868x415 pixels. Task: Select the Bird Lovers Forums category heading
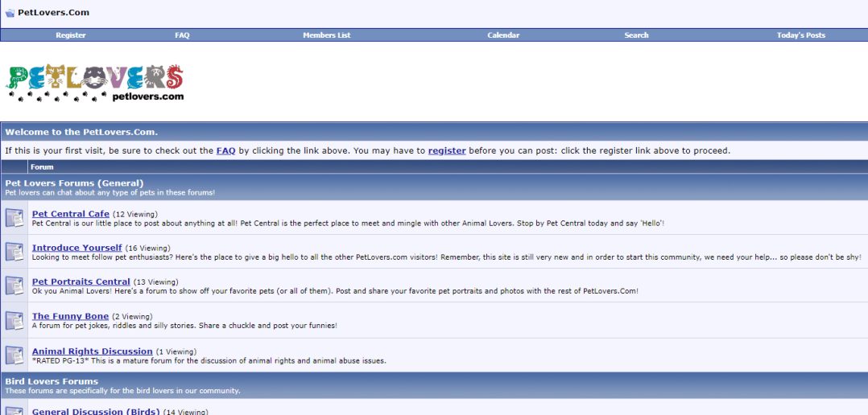pyautogui.click(x=52, y=381)
